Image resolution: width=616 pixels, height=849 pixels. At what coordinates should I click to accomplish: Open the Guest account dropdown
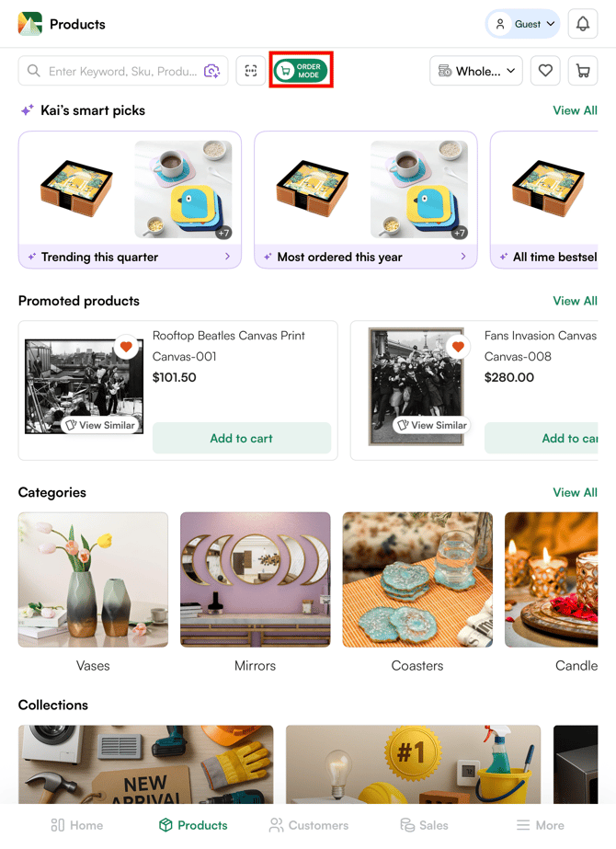[x=522, y=24]
